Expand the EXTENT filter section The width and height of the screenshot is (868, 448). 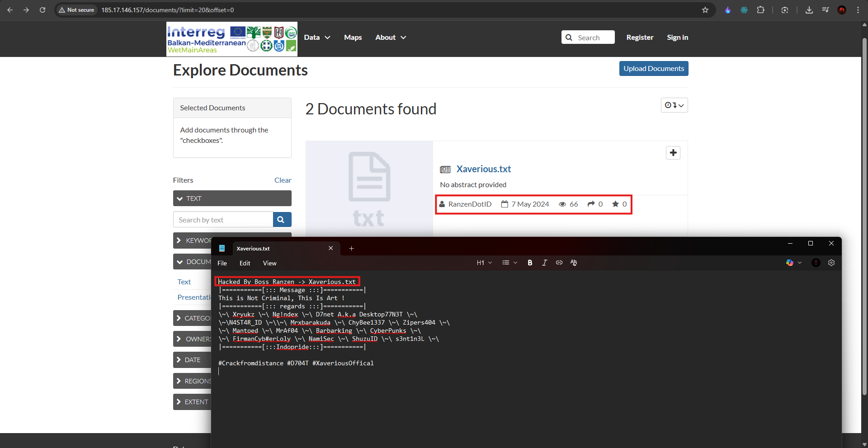click(x=192, y=402)
